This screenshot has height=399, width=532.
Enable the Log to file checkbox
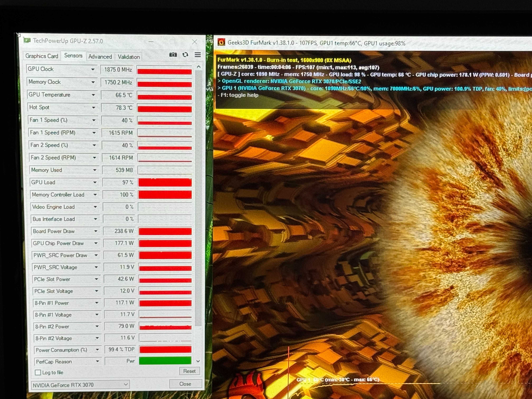[x=38, y=372]
